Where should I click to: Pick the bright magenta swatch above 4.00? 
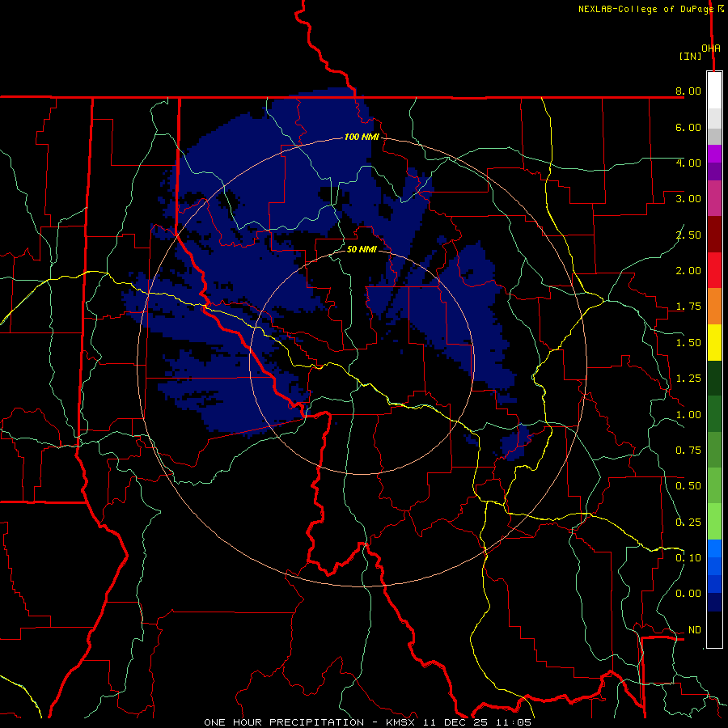click(x=714, y=154)
